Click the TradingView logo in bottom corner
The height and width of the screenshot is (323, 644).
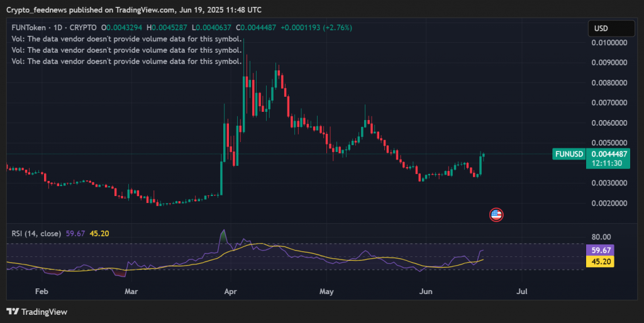[x=36, y=312]
